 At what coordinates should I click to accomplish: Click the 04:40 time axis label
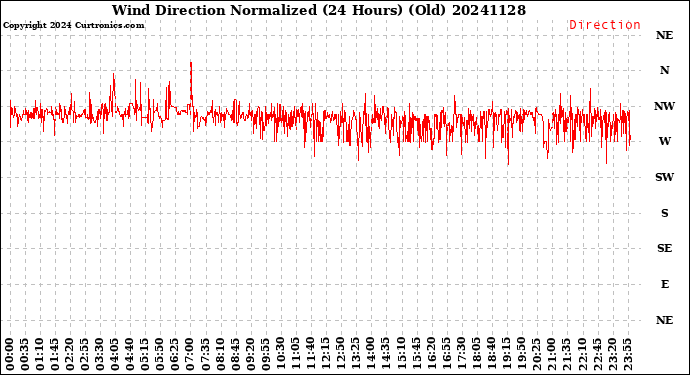click(130, 355)
